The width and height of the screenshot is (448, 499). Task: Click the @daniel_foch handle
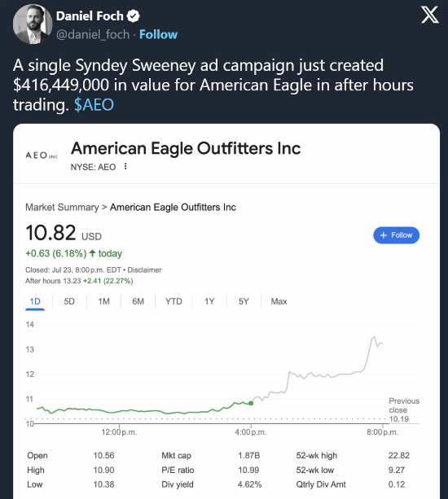pyautogui.click(x=93, y=34)
